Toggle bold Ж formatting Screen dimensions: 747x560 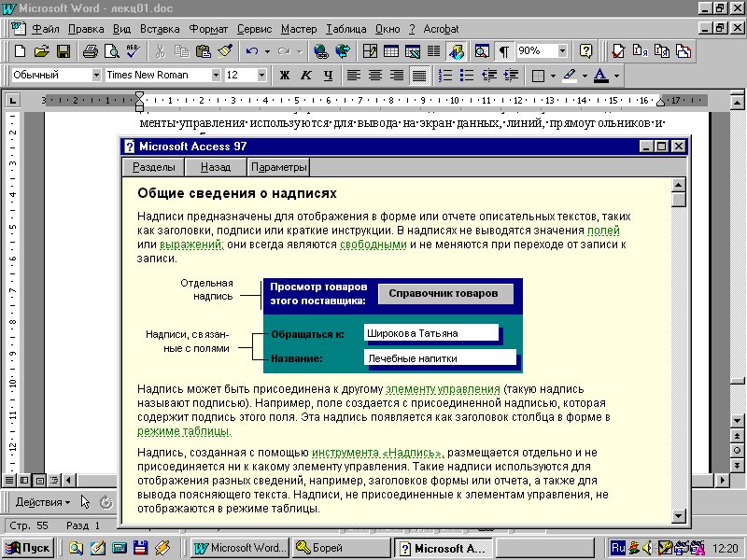[x=285, y=76]
